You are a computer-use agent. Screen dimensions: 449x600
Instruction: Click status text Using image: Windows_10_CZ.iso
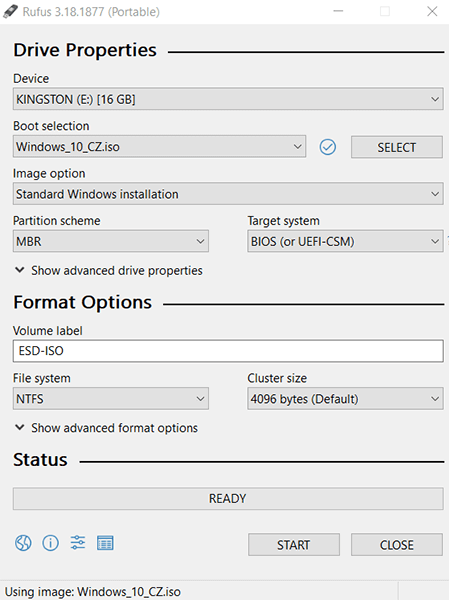92,592
